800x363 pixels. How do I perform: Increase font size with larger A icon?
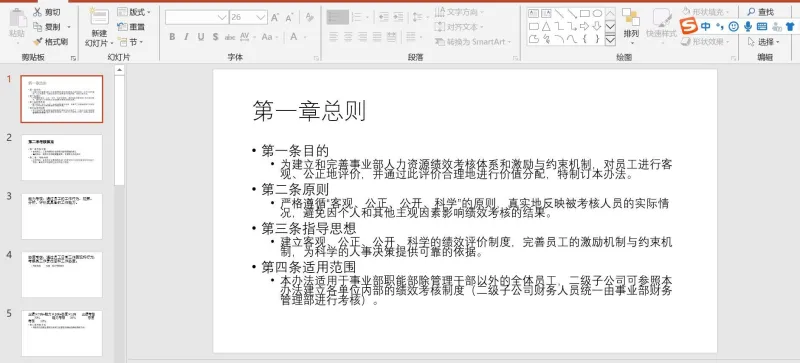[x=275, y=17]
